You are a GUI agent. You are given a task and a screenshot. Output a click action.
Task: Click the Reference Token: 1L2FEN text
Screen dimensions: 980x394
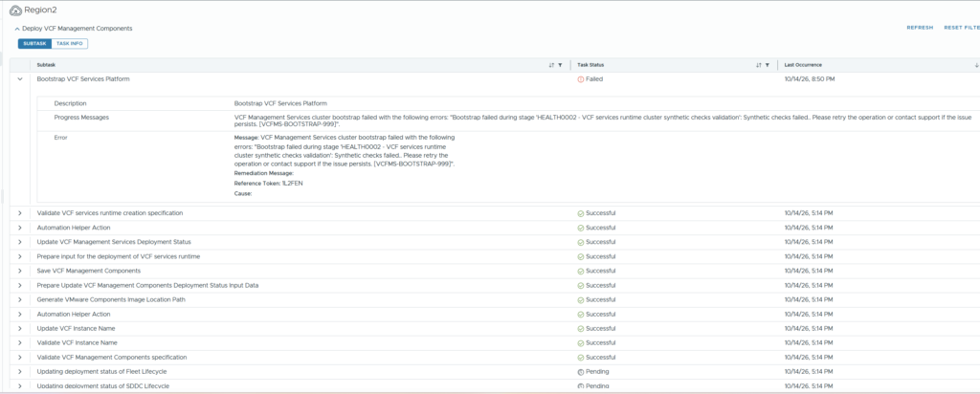(x=269, y=184)
